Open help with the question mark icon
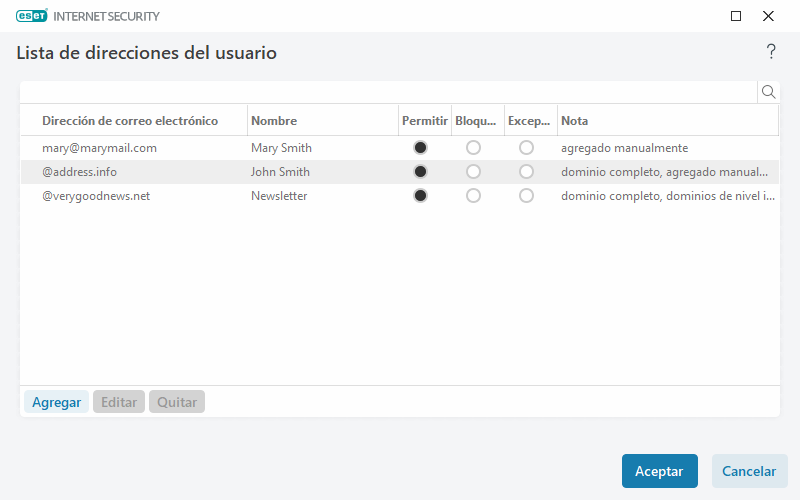800x500 pixels. [x=771, y=52]
